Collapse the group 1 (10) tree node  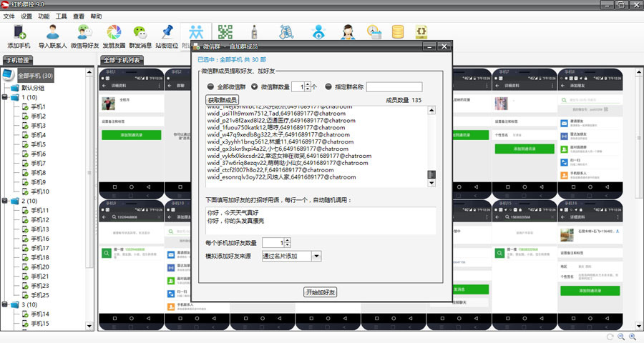4,97
